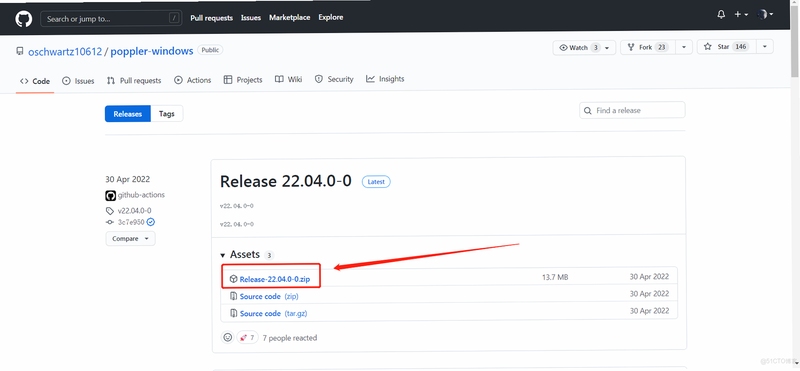Click the 7 people reacted text

[290, 338]
